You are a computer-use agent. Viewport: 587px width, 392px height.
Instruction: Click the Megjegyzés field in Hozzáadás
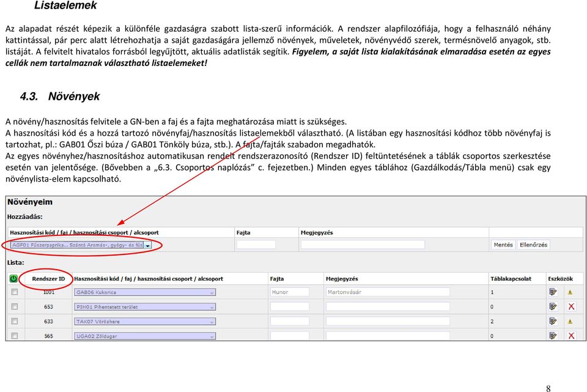[x=363, y=245]
